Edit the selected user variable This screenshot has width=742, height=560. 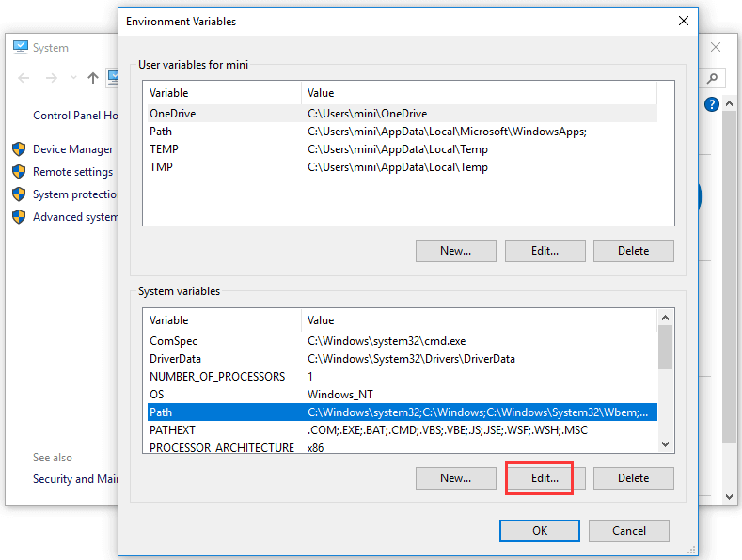[x=545, y=251]
